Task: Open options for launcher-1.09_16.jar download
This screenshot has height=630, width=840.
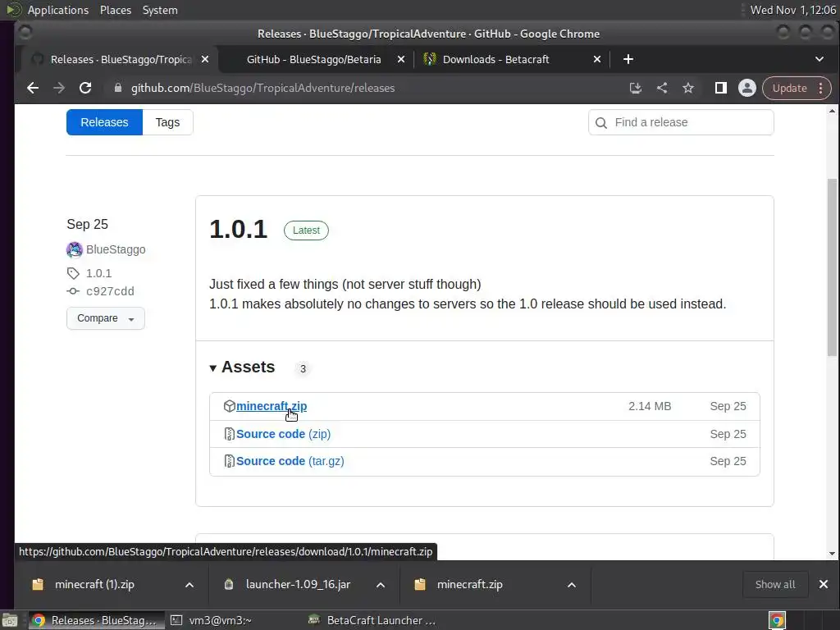Action: [x=381, y=585]
